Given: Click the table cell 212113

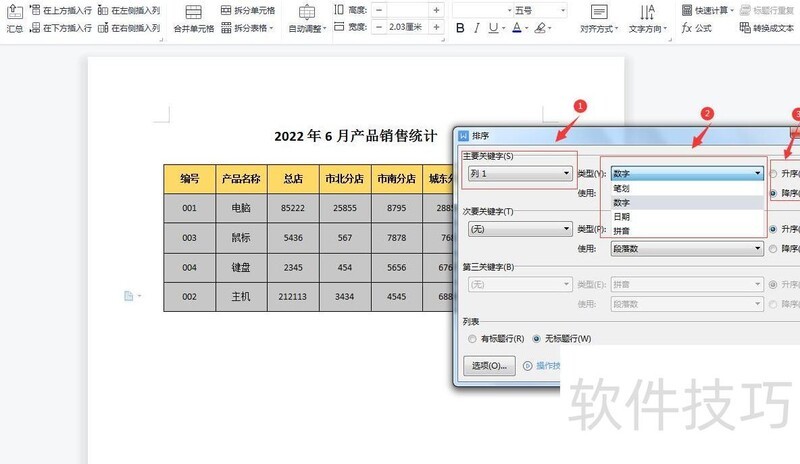Looking at the screenshot, I should click(x=293, y=297).
